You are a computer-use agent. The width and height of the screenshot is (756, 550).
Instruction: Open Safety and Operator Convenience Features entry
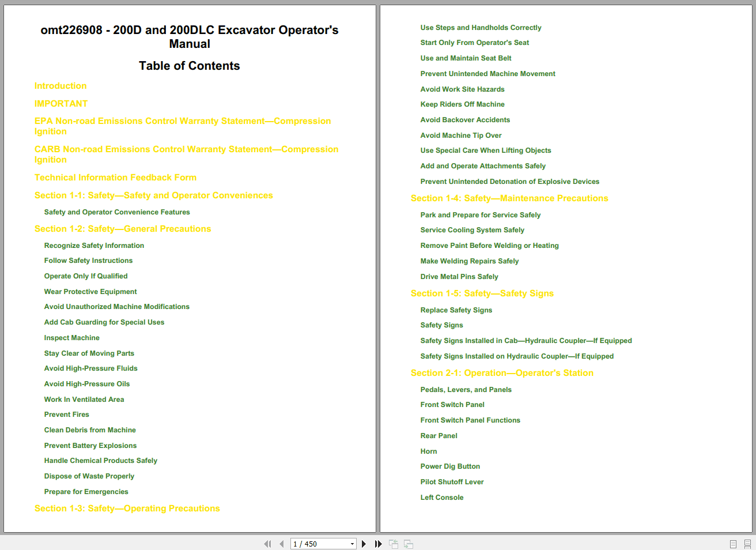pyautogui.click(x=117, y=212)
